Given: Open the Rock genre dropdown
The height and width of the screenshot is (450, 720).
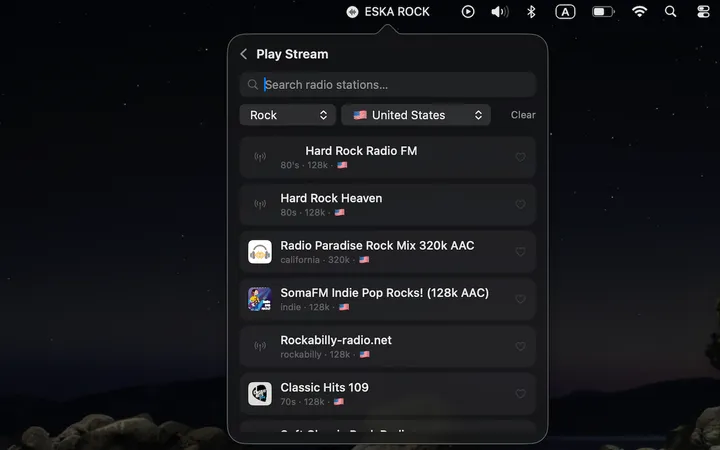Looking at the screenshot, I should 287,115.
